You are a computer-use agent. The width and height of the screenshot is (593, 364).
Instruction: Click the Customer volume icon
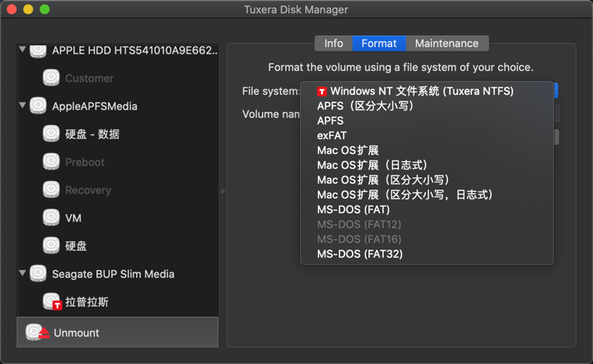point(51,77)
